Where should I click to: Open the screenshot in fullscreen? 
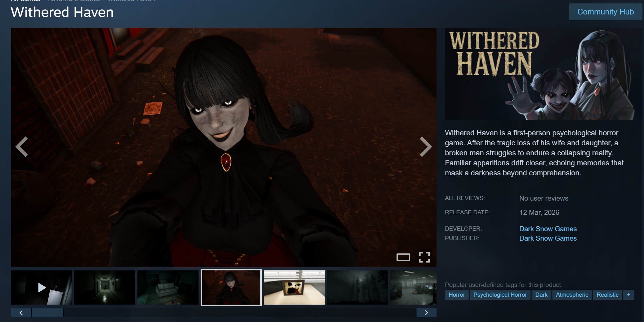pos(424,257)
